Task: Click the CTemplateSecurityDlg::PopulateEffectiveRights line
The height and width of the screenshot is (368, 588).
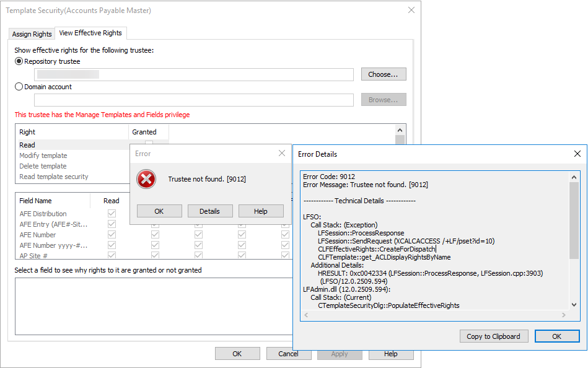Action: tap(388, 305)
